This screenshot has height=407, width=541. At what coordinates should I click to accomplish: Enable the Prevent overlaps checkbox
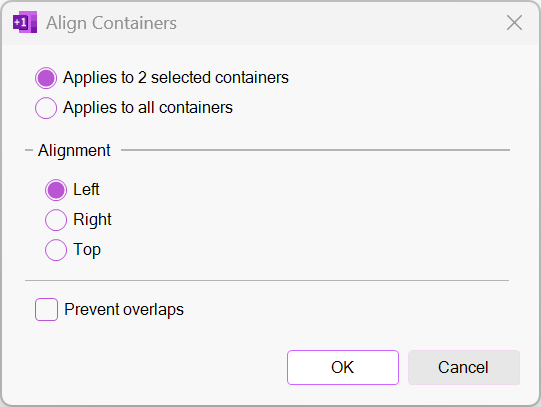click(46, 309)
